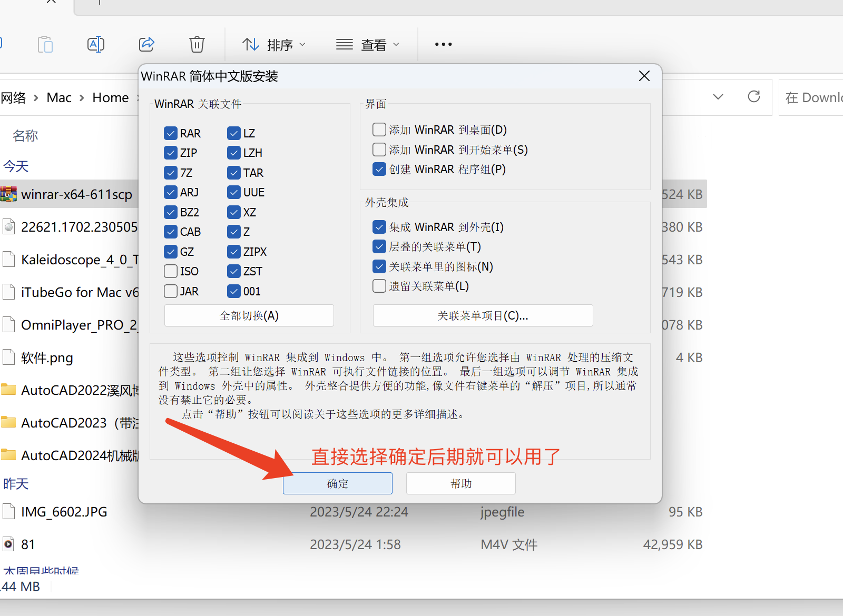
Task: Click the 2023/5/24 22:24 date cell
Action: [359, 512]
